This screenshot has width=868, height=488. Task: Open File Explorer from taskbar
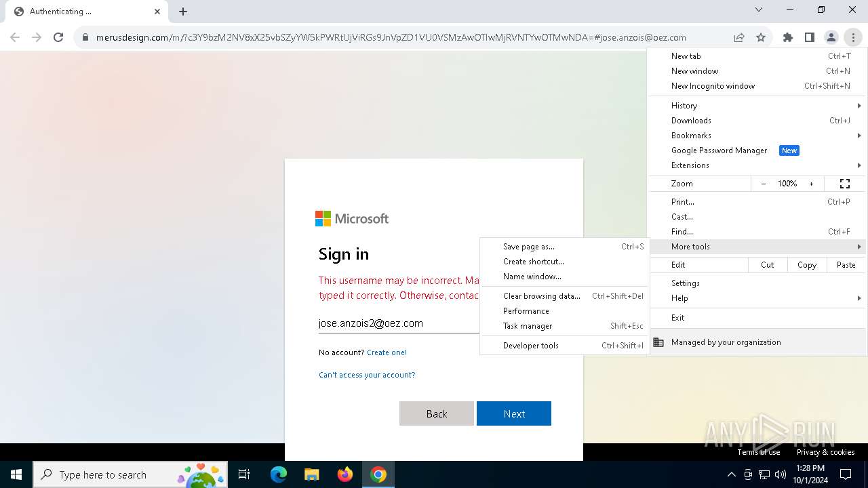pos(311,474)
